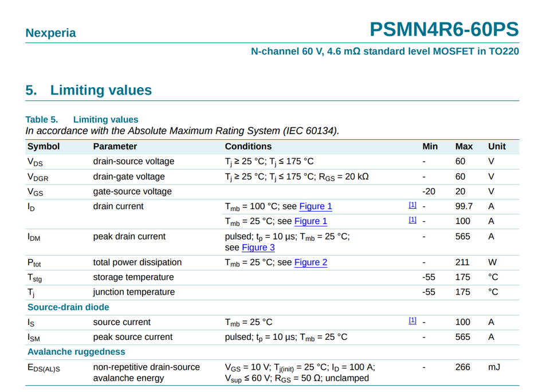Select the 'source current' parameter cell

[x=121, y=322]
